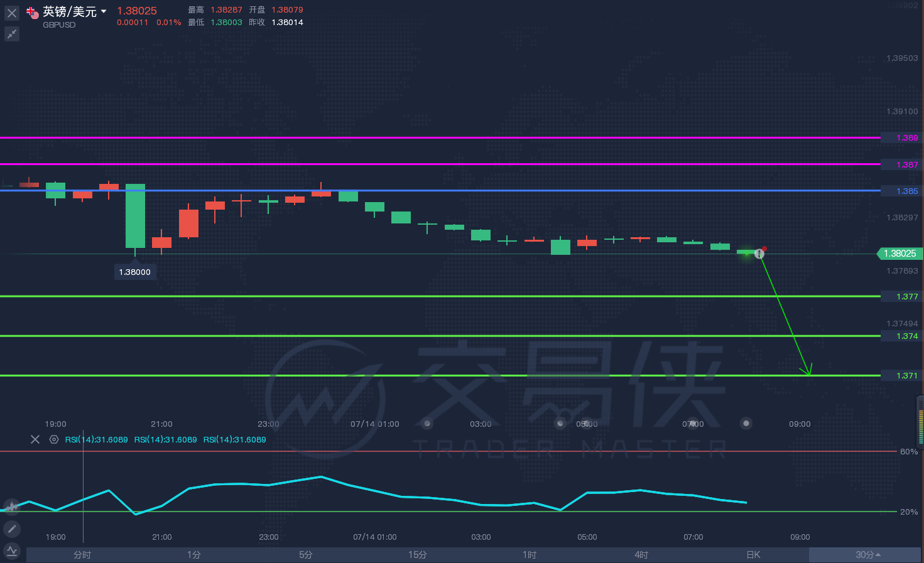Image resolution: width=924 pixels, height=563 pixels.
Task: Click the current price tag 1.38025 on axis
Action: tap(900, 254)
